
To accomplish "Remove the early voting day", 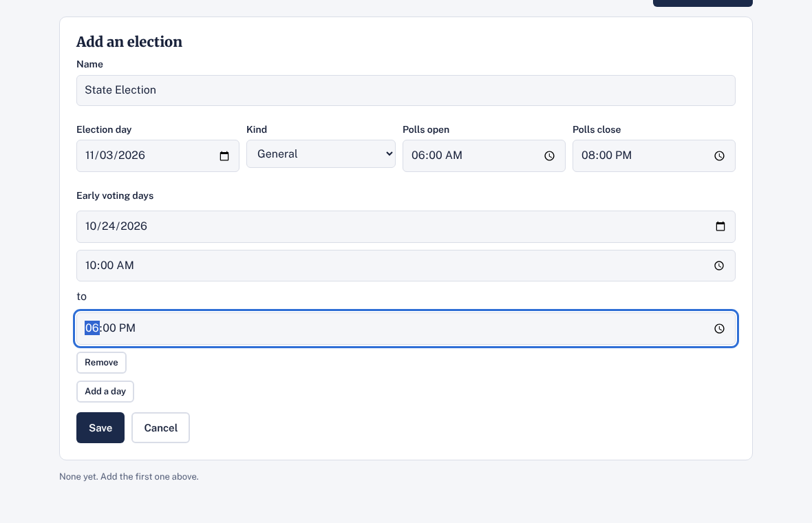I will [x=102, y=363].
